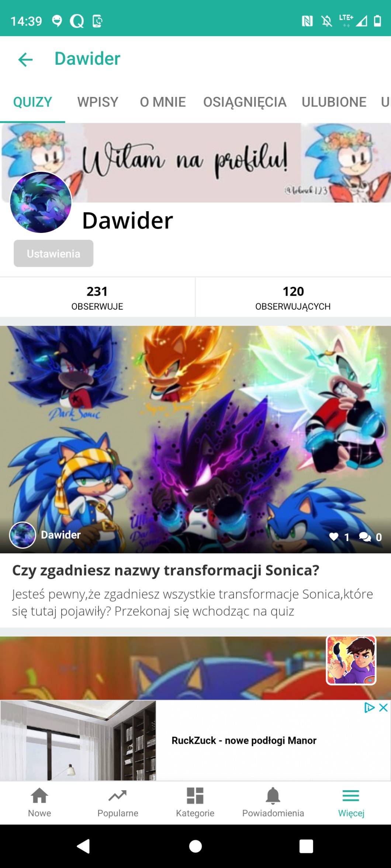Image resolution: width=391 pixels, height=868 pixels.
Task: Open Powiadomienia bell notifications
Action: pyautogui.click(x=273, y=802)
